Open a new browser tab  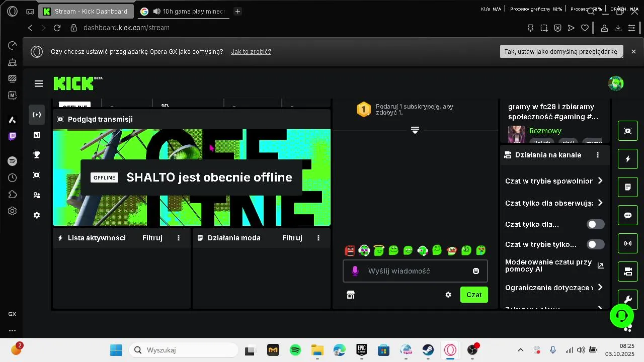238,11
